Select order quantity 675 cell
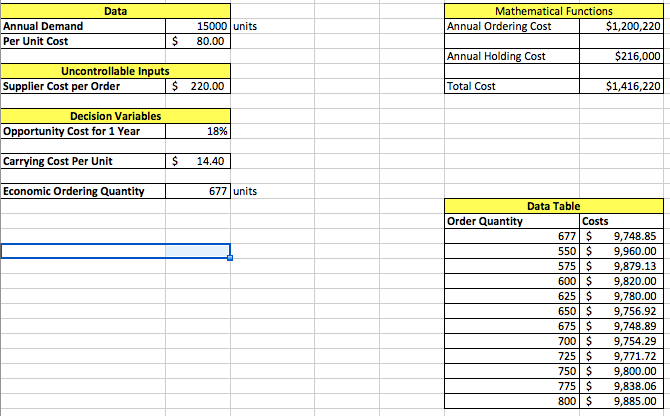Image resolution: width=670 pixels, height=416 pixels. [x=512, y=326]
